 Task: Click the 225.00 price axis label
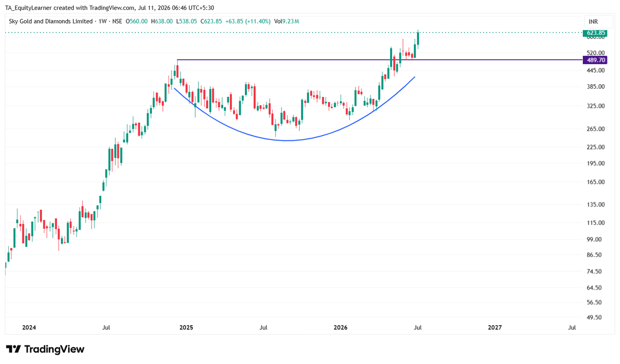[x=596, y=147]
